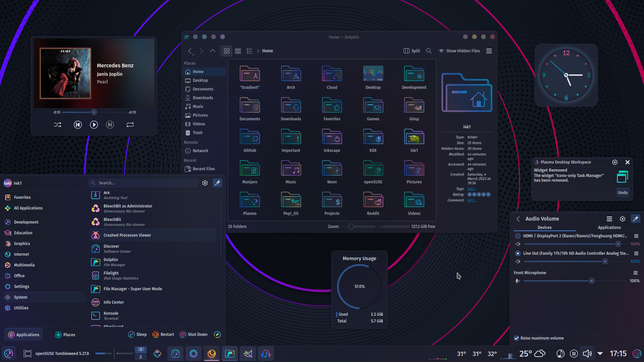Viewport: 644px width, 362px height.
Task: Open Line Out device options menu
Action: [x=636, y=253]
